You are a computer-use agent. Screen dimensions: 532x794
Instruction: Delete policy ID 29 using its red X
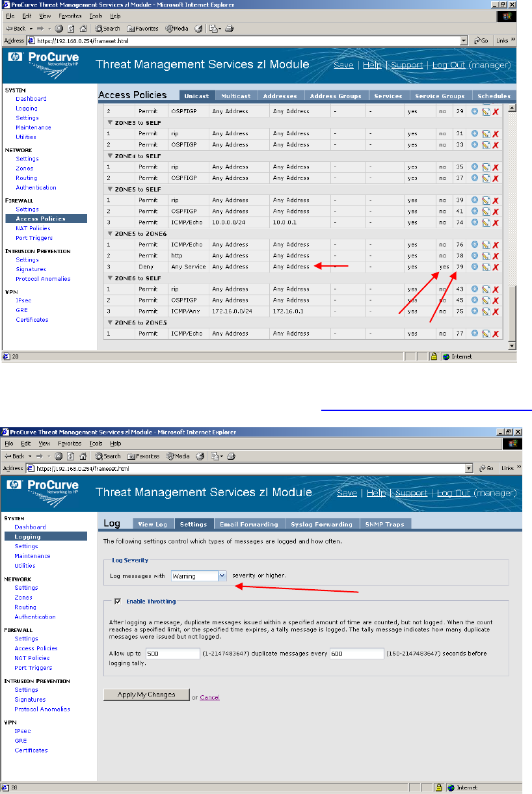pyautogui.click(x=496, y=112)
